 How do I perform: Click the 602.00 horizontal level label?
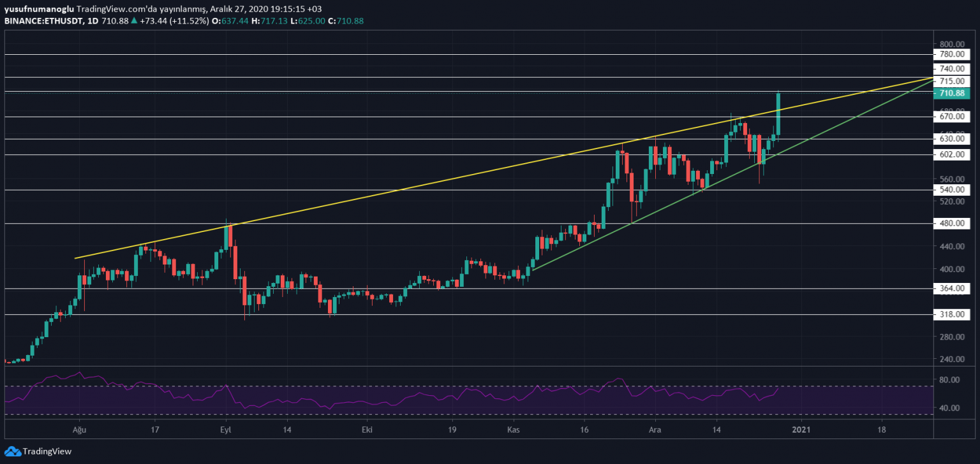click(951, 154)
